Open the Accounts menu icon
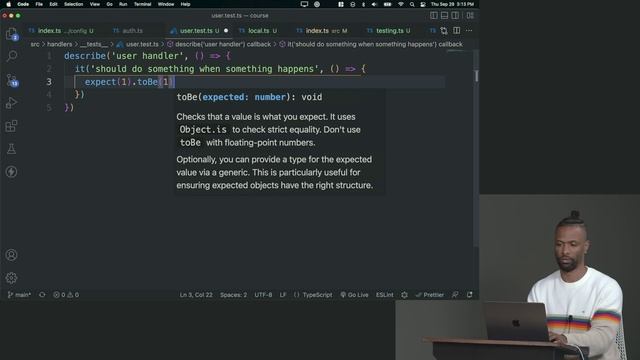Viewport: 640px width, 360px height. click(11, 255)
